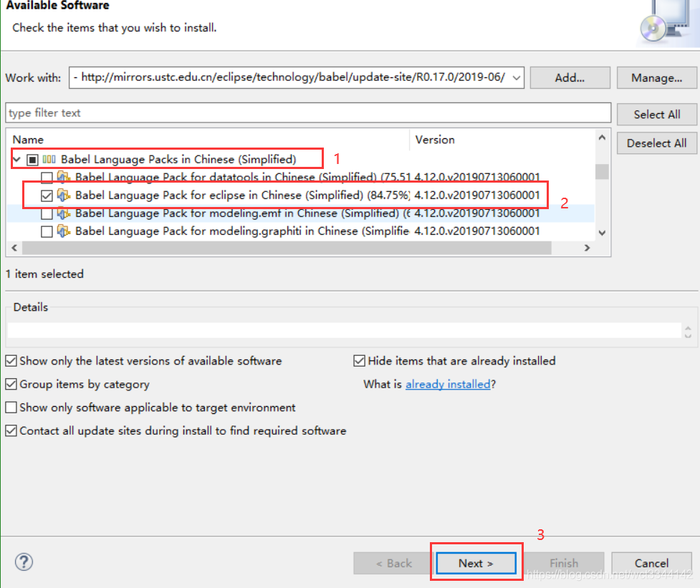This screenshot has height=588, width=700.
Task: Click the horizontal scrollbar thumb
Action: click(287, 248)
